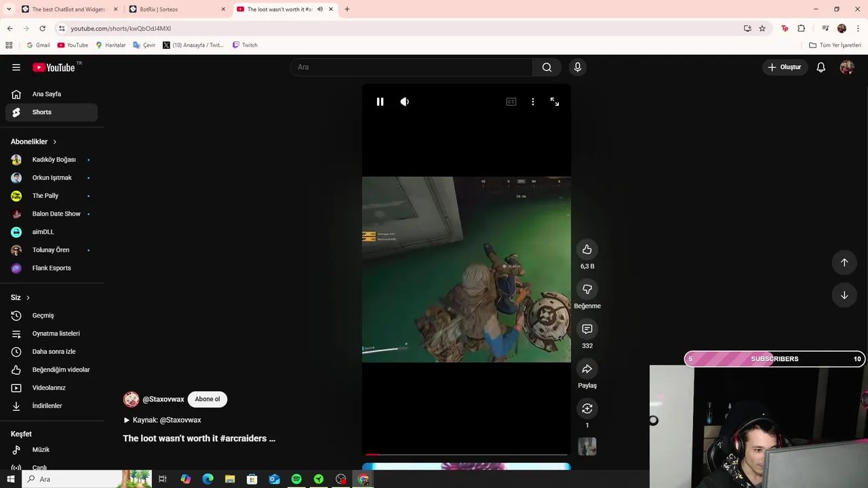Image resolution: width=868 pixels, height=488 pixels.
Task: Open Balon Date Show channel
Action: [x=52, y=214]
